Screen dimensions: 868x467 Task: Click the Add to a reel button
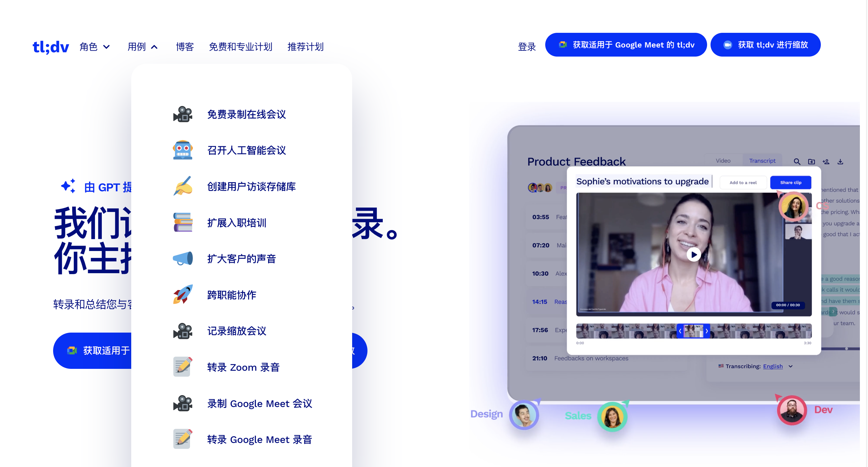(743, 183)
